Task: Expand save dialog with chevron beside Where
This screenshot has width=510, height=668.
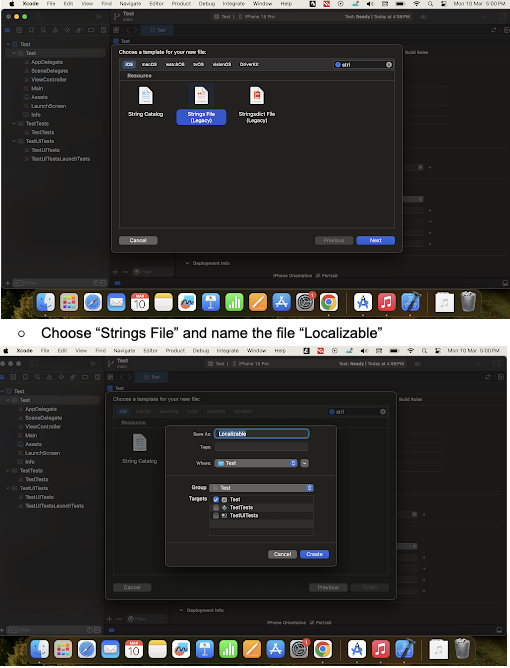Action: pyautogui.click(x=305, y=463)
